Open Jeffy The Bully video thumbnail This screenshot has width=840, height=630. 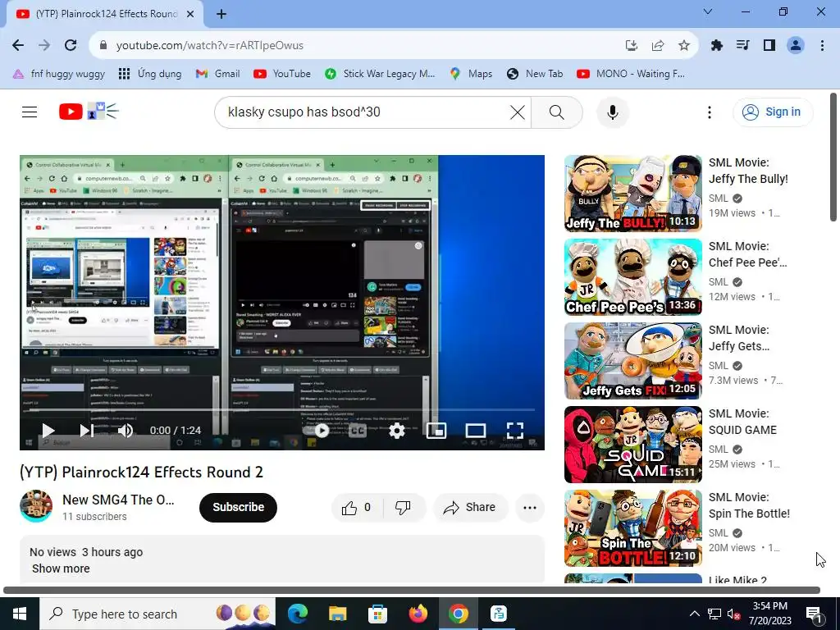[632, 194]
